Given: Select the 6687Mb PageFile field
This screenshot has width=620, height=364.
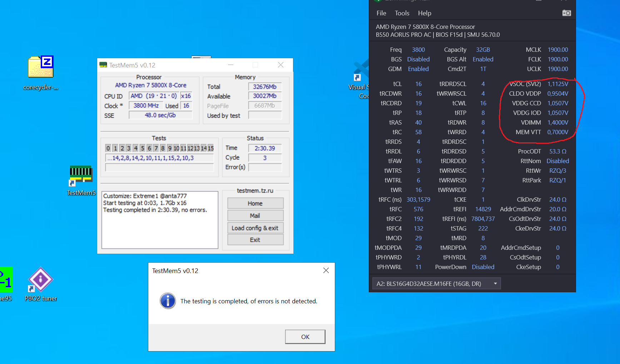Looking at the screenshot, I should tap(265, 106).
